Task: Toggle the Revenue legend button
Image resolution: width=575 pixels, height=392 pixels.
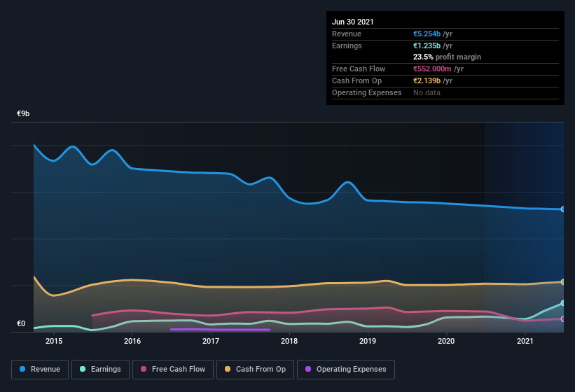Action: pyautogui.click(x=40, y=370)
